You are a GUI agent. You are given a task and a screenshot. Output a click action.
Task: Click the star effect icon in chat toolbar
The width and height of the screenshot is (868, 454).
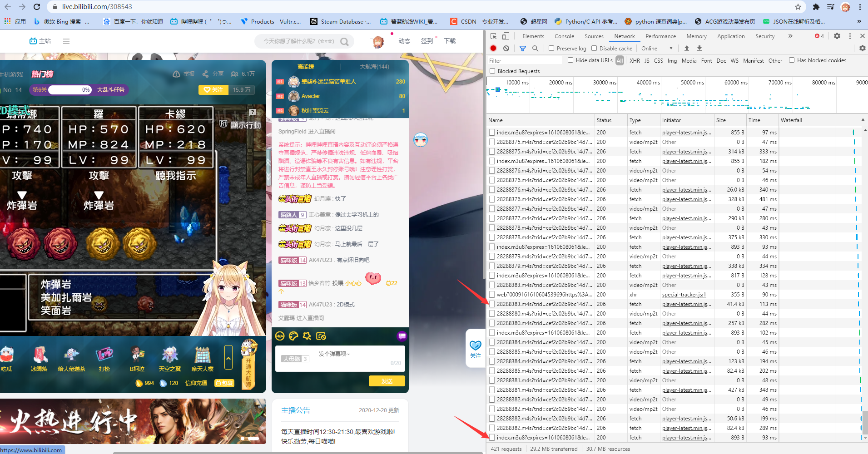(307, 336)
